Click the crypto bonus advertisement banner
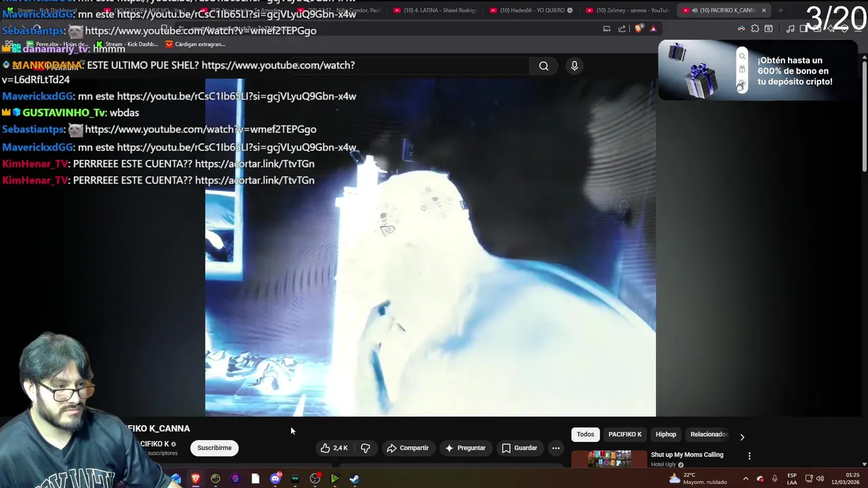 [757, 70]
